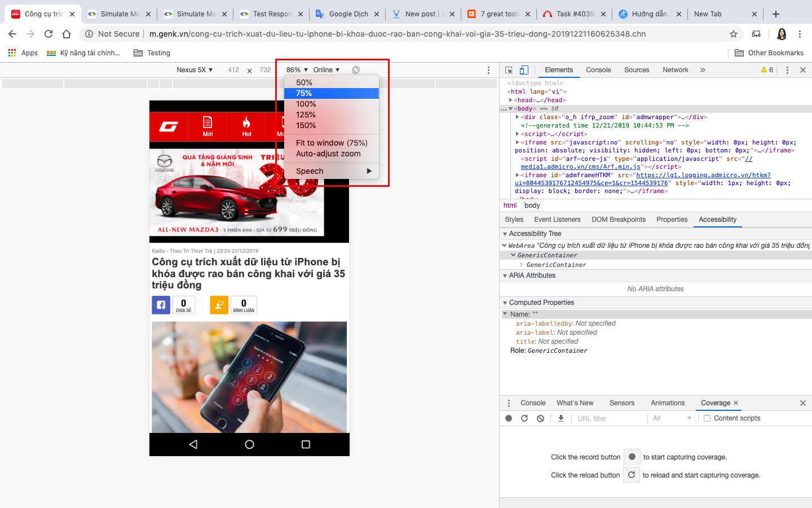Open device toolbar more options menu

[488, 70]
